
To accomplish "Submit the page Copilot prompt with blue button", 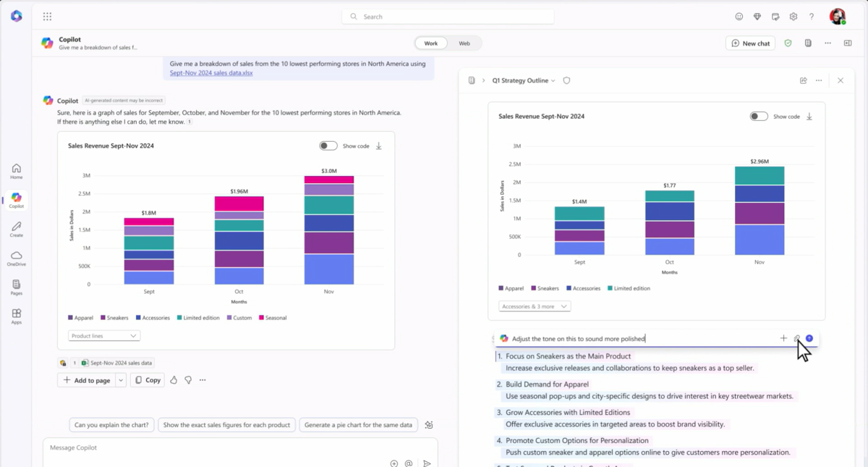I will [809, 338].
